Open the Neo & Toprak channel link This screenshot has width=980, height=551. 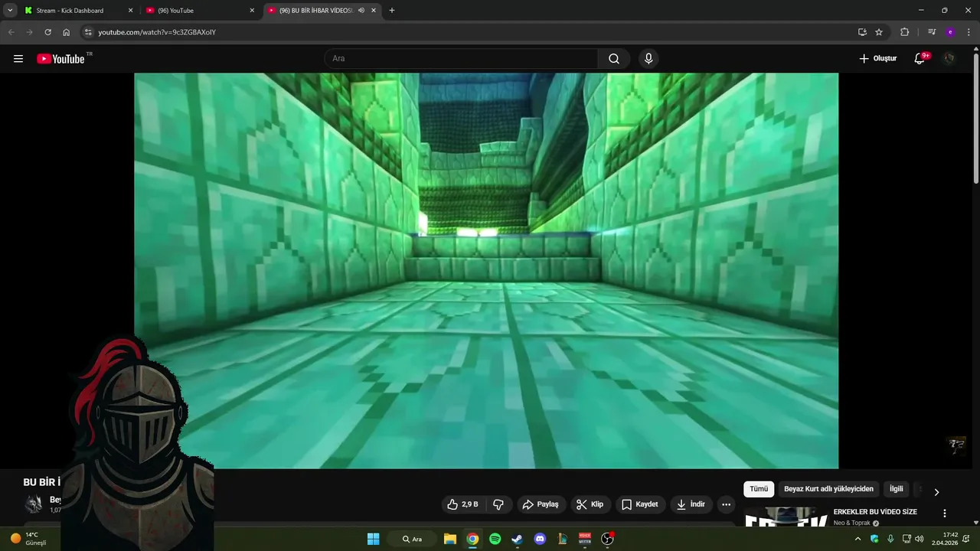click(851, 523)
